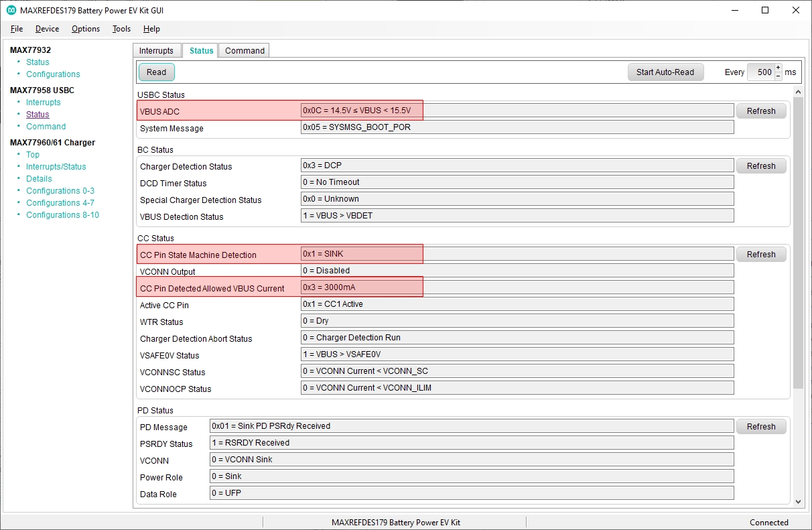Click the Maxim app icon in title bar
The image size is (812, 530).
pyautogui.click(x=11, y=11)
